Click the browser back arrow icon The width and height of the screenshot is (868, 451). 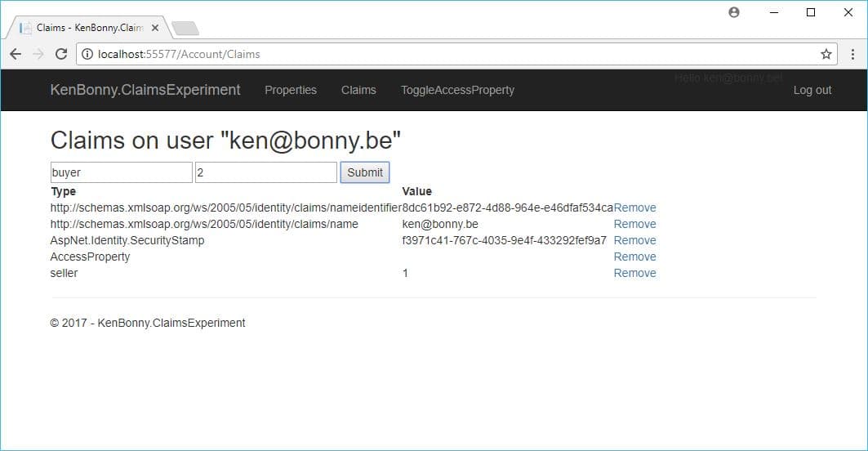click(16, 54)
